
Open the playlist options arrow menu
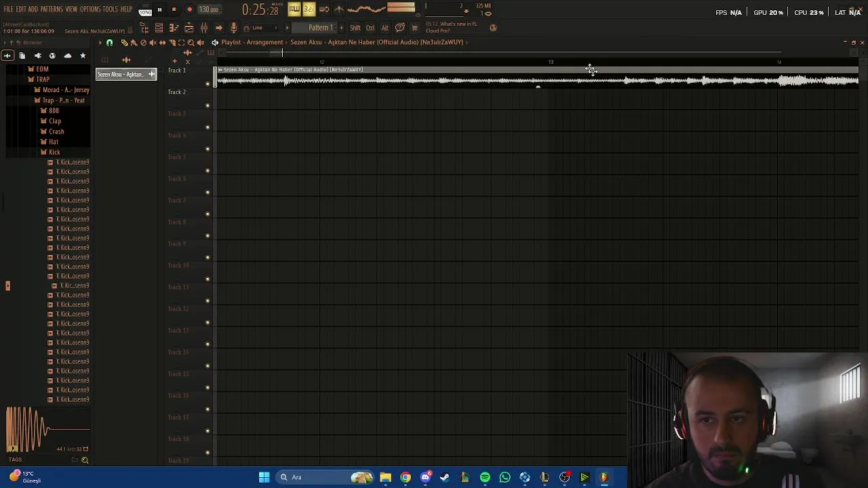coord(100,43)
